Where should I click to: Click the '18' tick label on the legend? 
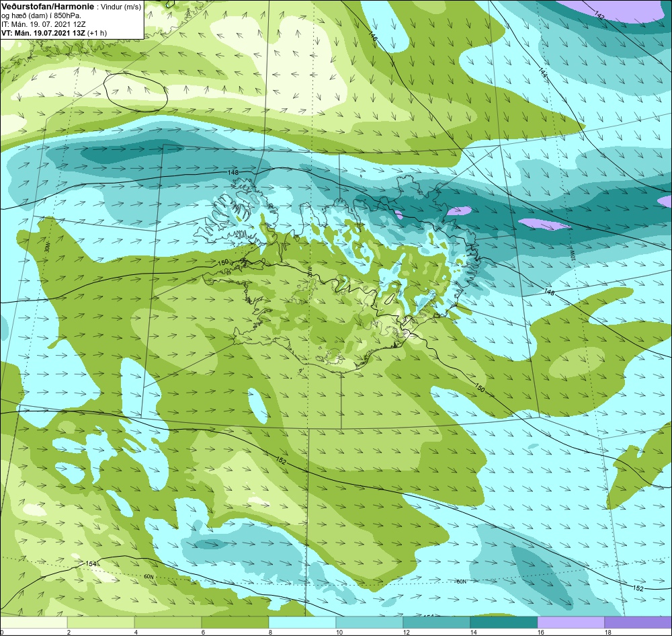point(607,632)
